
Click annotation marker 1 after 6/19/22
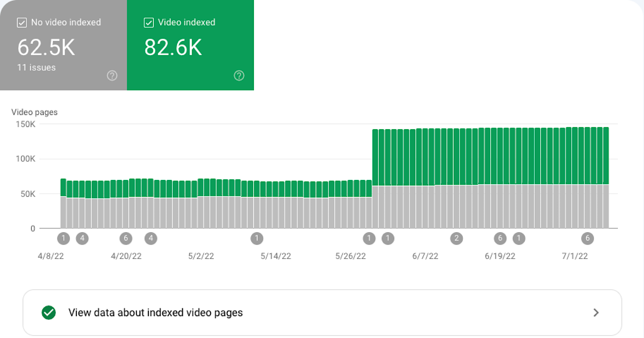(519, 238)
